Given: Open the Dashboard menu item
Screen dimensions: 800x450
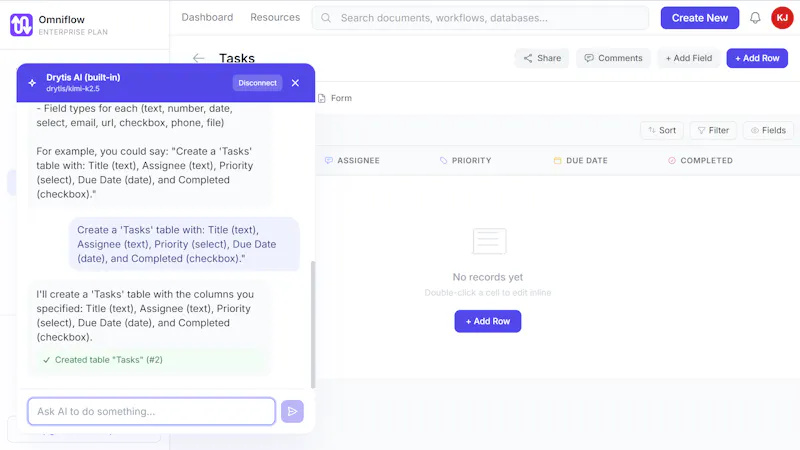Looking at the screenshot, I should point(207,17).
